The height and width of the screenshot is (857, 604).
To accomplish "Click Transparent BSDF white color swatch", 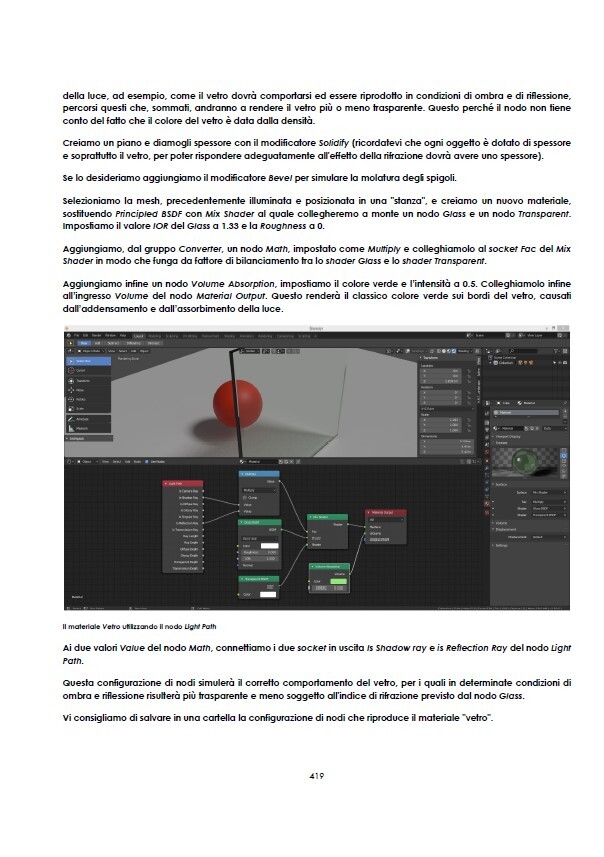I will (268, 594).
